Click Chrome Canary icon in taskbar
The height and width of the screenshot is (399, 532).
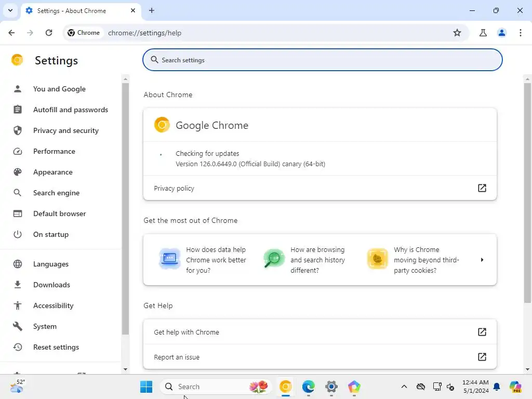(286, 387)
